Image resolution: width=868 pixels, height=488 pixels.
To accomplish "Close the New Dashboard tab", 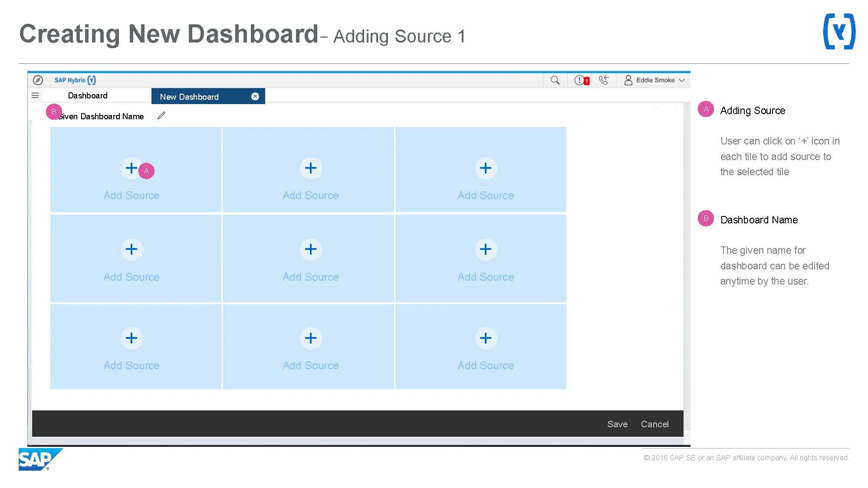I will tap(255, 96).
